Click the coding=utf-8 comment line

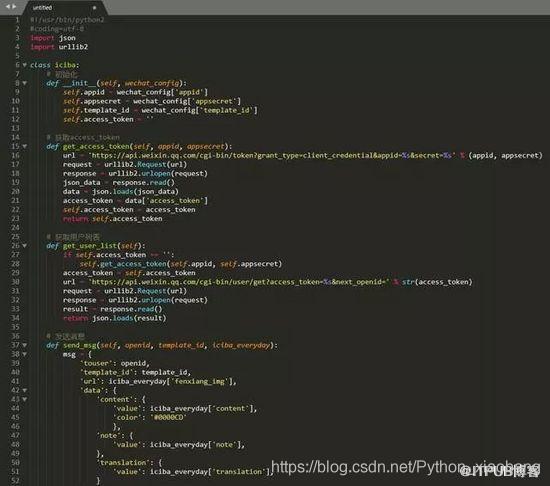point(57,29)
